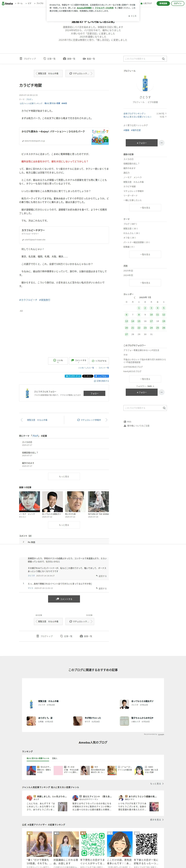The width and height of the screenshot is (186, 868).
Task: Open the ··· options next to first フォロー button
Action: tap(162, 143)
